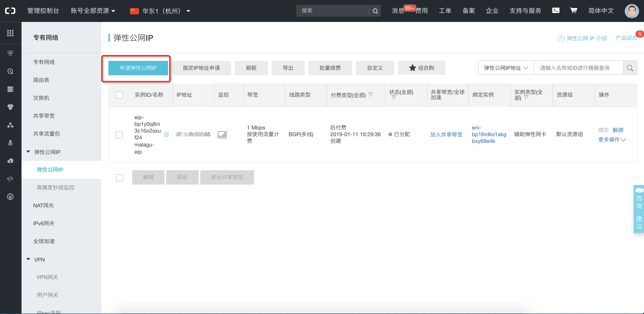
Task: Open the Cloud Shell terminal icon
Action: (x=555, y=11)
